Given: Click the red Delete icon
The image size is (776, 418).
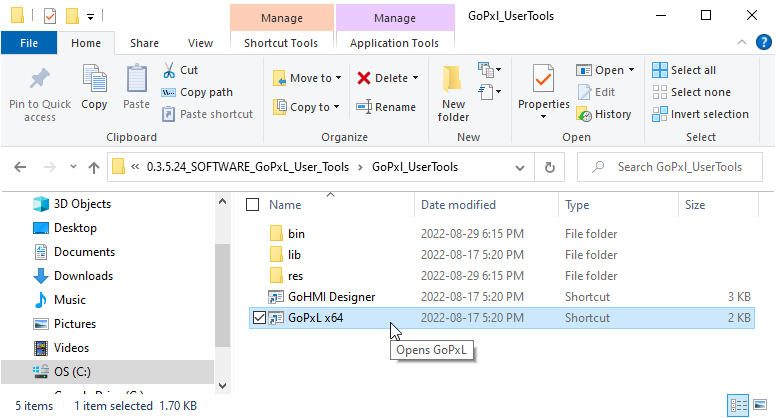Looking at the screenshot, I should coord(364,78).
